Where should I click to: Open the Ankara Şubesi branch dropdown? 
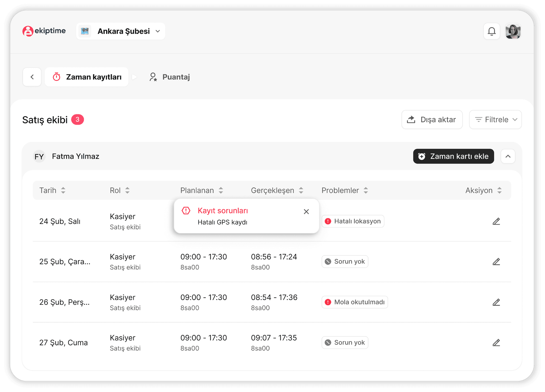coord(121,31)
